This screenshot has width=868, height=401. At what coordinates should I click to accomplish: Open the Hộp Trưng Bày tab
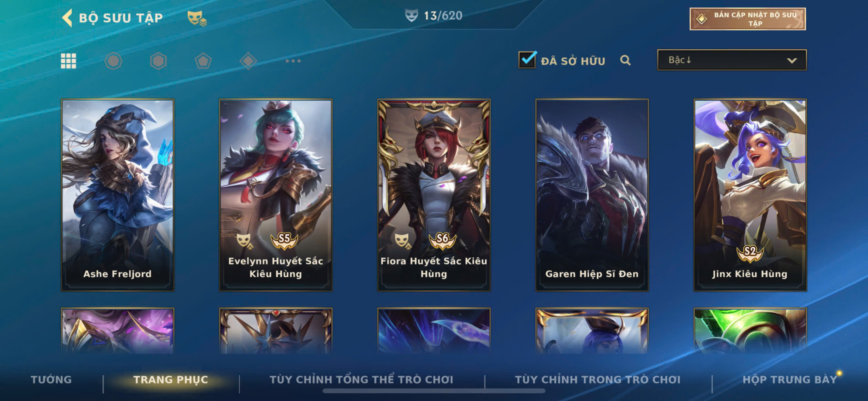coord(790,379)
